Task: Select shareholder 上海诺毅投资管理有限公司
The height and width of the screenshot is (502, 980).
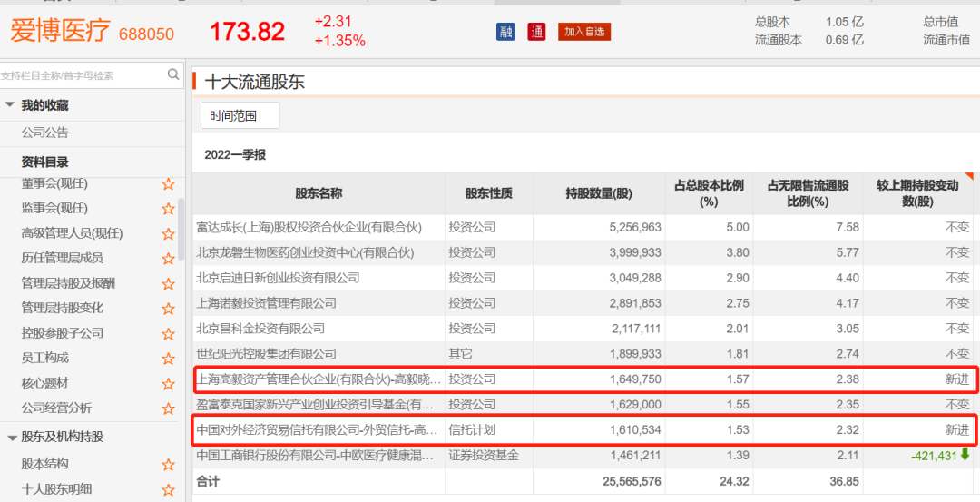Action: pos(266,303)
